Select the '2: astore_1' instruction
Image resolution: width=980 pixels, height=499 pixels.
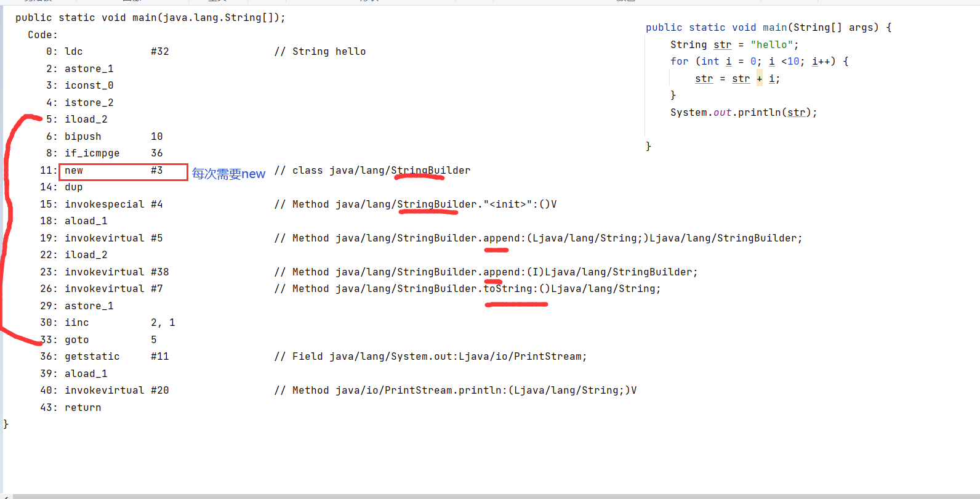pyautogui.click(x=80, y=69)
